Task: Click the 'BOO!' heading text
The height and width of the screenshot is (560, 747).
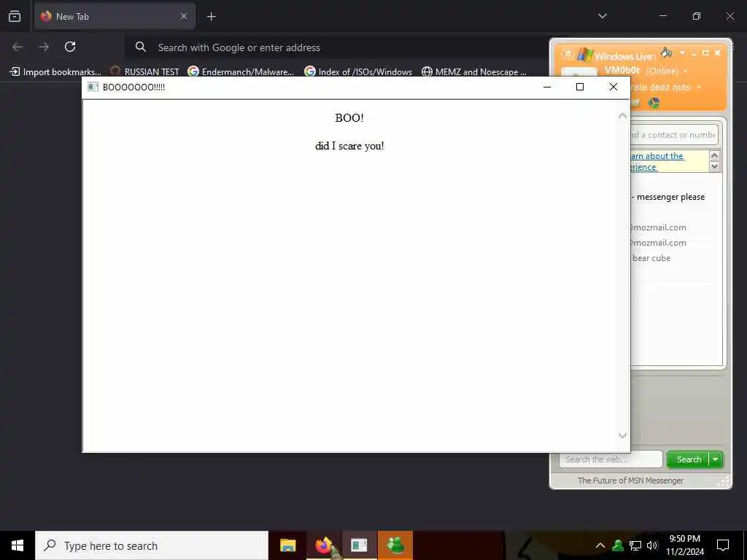Action: tap(349, 118)
